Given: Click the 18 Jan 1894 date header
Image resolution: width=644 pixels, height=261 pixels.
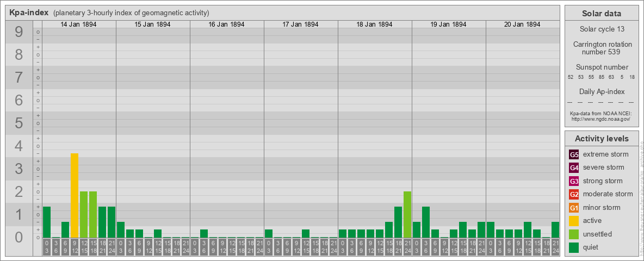Looking at the screenshot, I should [x=374, y=24].
